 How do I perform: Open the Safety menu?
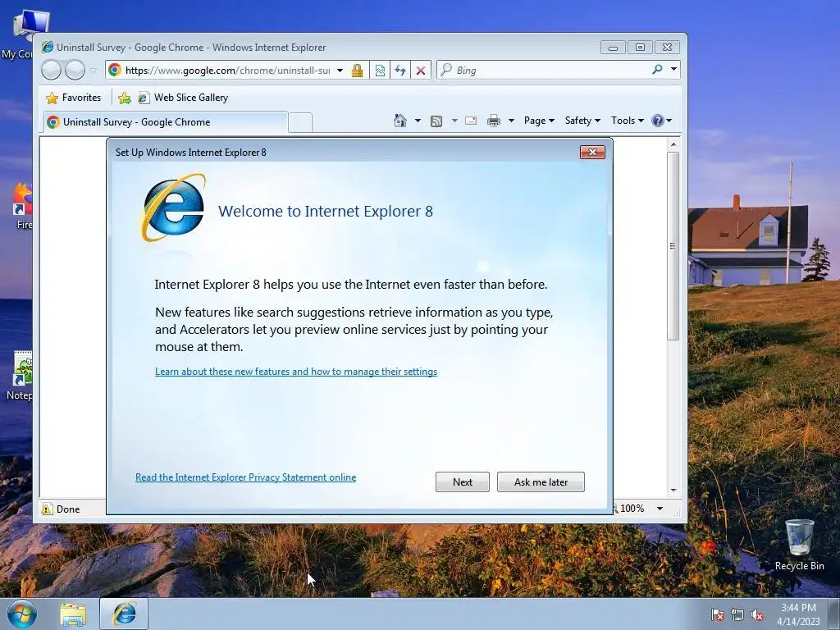582,121
